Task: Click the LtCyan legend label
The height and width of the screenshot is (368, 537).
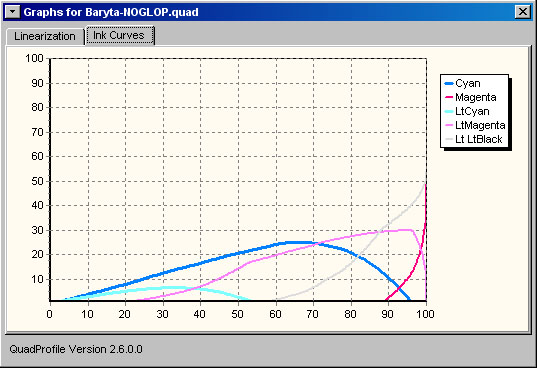Action: pyautogui.click(x=472, y=112)
